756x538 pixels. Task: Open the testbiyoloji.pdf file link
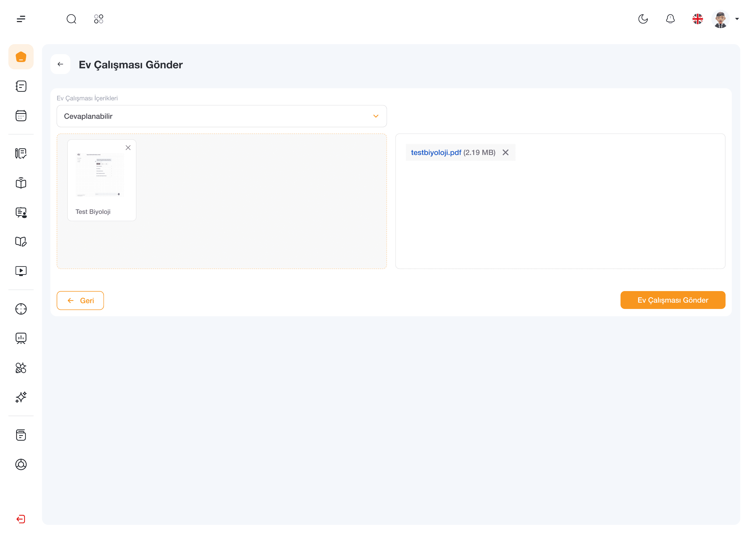pos(436,152)
